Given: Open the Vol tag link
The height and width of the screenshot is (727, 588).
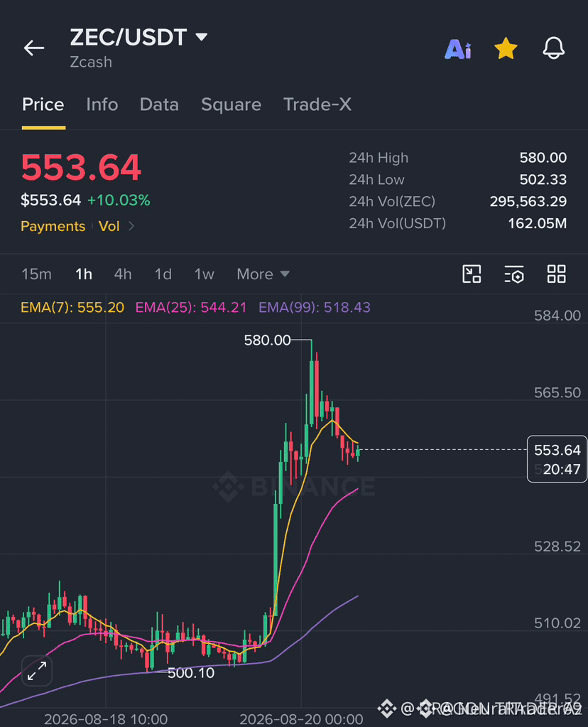Looking at the screenshot, I should 109,226.
